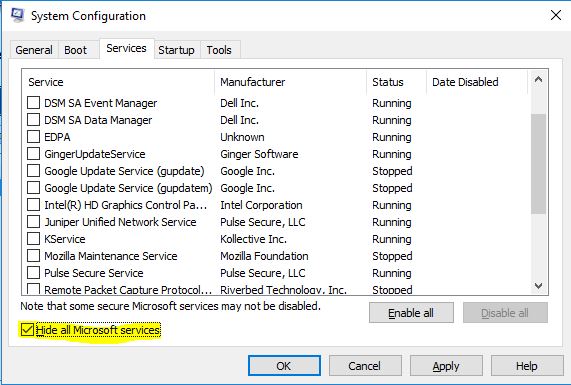Screen dimensions: 571x385
Task: Confirm with the OK button
Action: 284,366
